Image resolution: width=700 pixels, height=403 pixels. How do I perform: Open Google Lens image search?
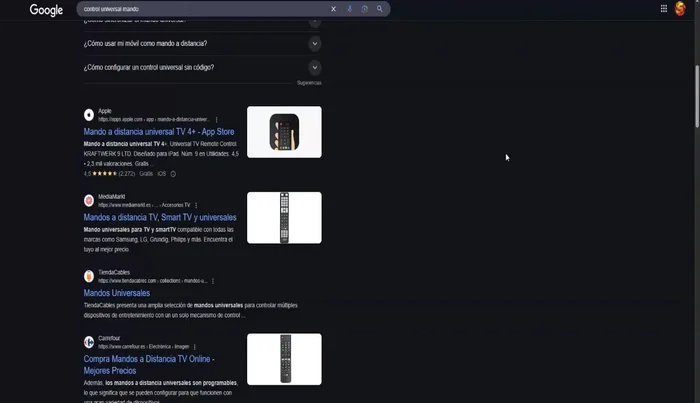[365, 9]
